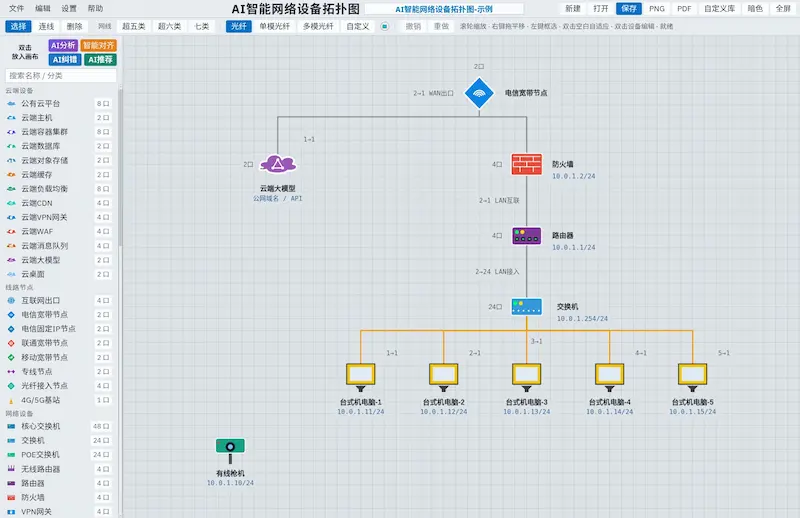Viewport: 800px width, 518px height.
Task: Click the wired camera icon
Action: [x=230, y=451]
